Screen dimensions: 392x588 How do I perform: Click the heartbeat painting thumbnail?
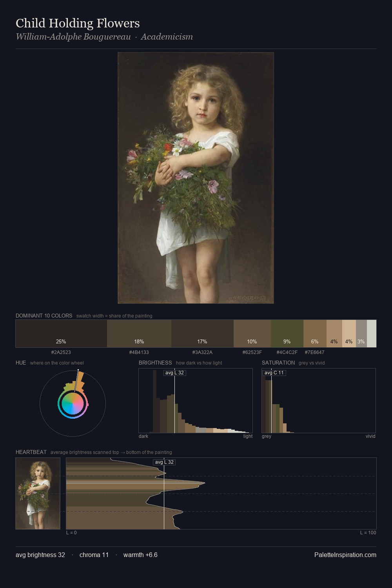click(x=38, y=494)
